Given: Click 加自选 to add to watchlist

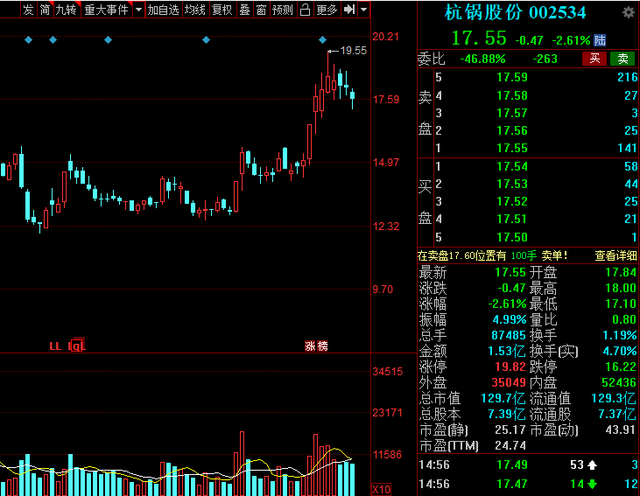Looking at the screenshot, I should coord(163,9).
